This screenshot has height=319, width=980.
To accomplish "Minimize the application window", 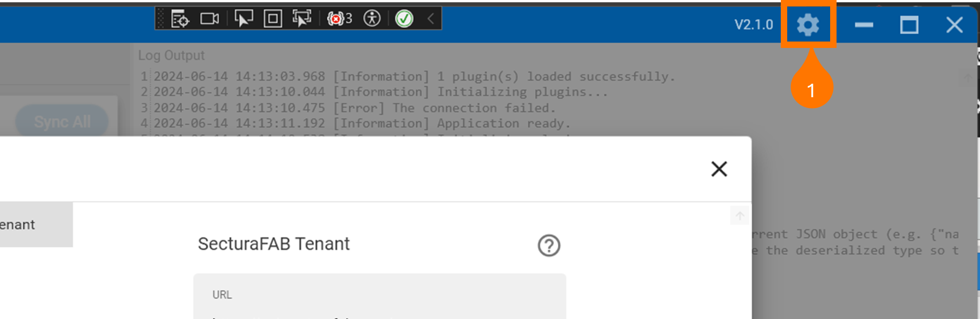I will tap(864, 25).
